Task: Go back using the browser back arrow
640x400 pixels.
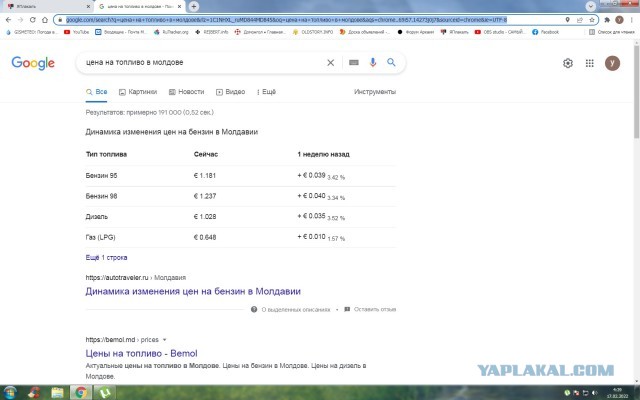Action: tap(9, 20)
